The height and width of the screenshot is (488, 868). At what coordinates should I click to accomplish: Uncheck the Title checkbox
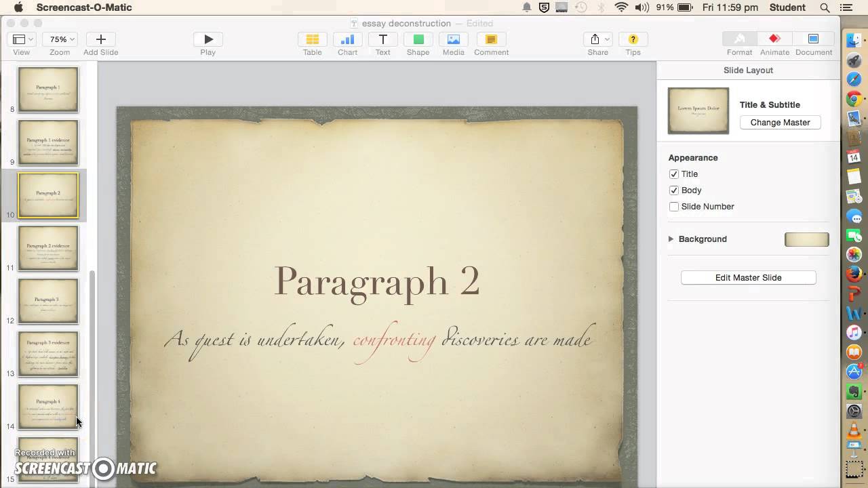point(674,174)
